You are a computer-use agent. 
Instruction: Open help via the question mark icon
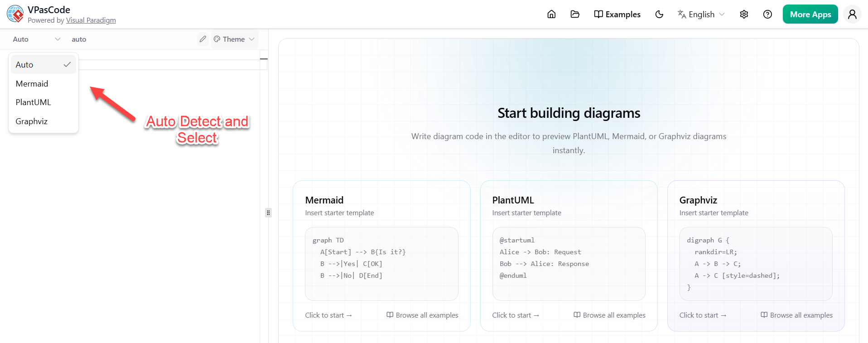click(767, 14)
